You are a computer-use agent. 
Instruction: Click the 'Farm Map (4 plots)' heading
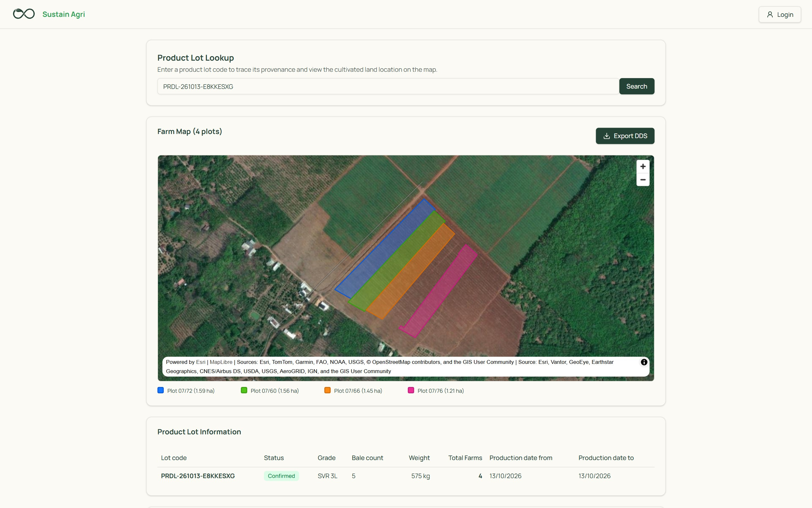(190, 131)
